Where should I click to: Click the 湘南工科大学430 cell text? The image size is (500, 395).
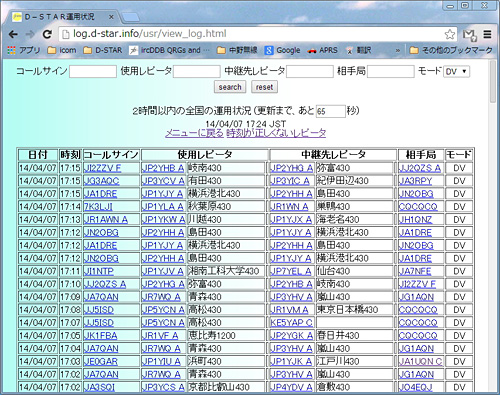point(224,271)
